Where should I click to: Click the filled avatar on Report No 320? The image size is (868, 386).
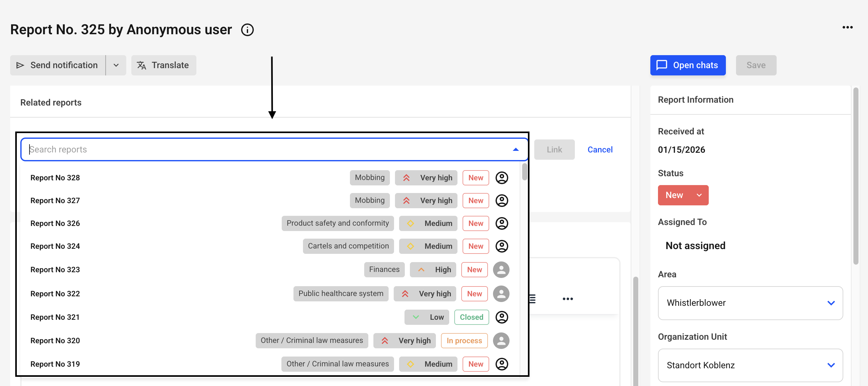point(501,341)
